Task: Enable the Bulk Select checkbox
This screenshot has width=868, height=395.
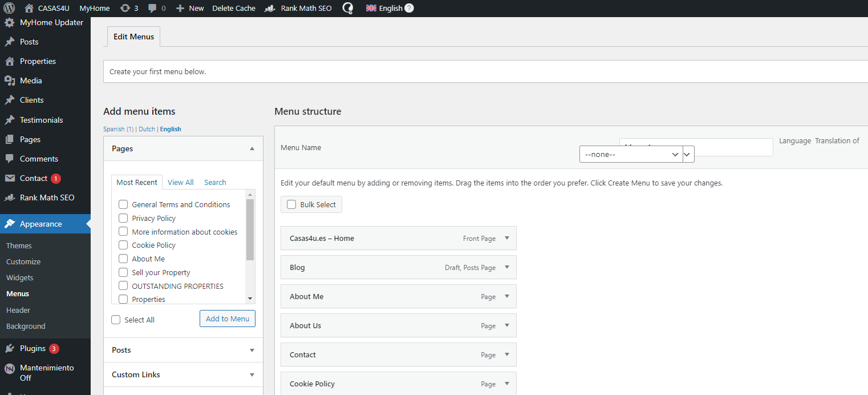Action: pyautogui.click(x=291, y=204)
